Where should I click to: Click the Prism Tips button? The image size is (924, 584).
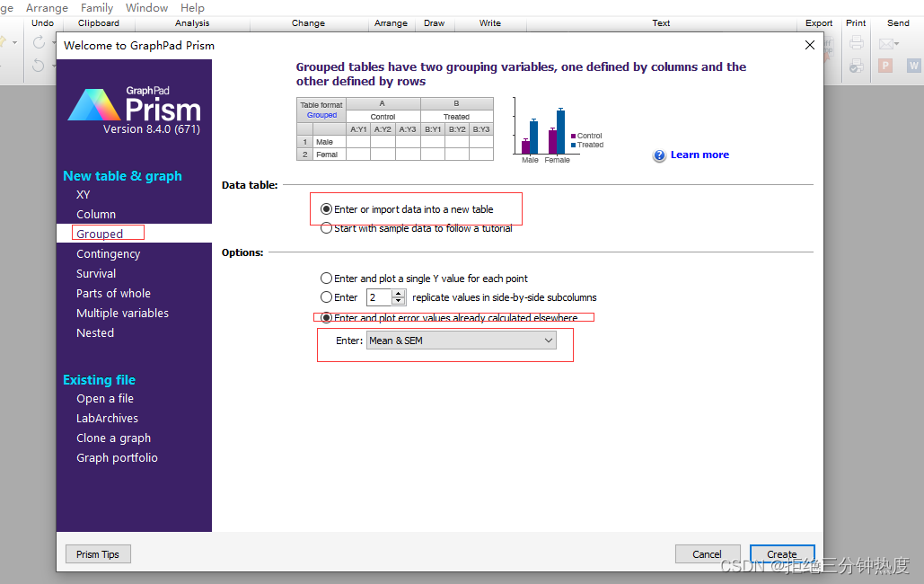(98, 554)
